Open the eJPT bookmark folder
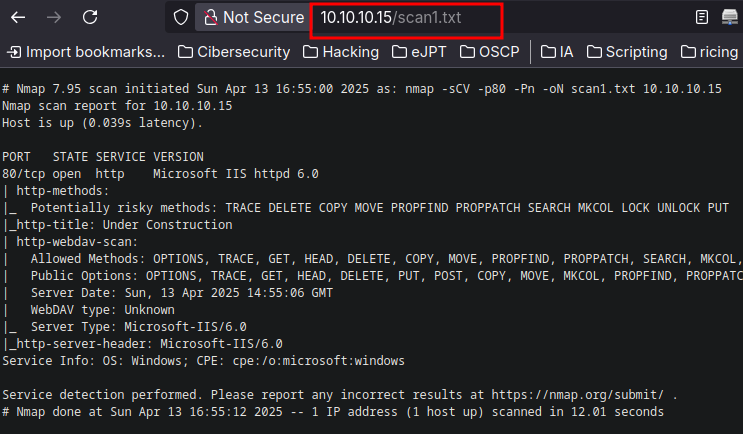The width and height of the screenshot is (743, 434). point(419,52)
